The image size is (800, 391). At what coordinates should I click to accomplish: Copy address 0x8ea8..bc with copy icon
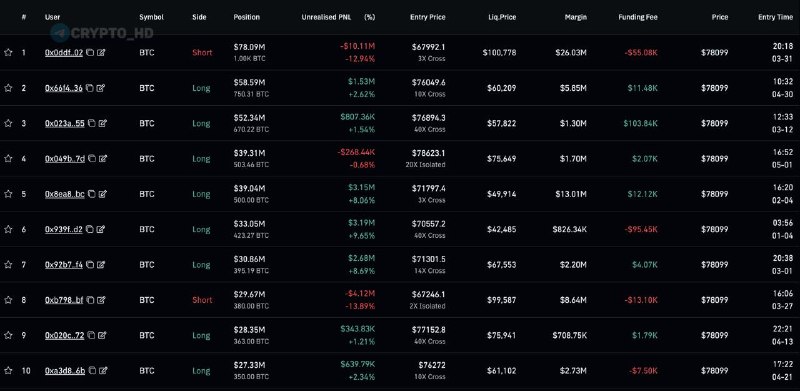91,194
